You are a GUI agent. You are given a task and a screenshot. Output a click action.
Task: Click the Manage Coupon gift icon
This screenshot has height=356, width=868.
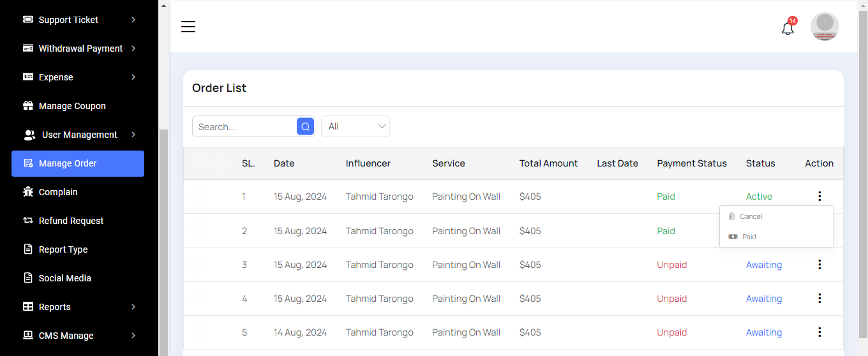28,106
